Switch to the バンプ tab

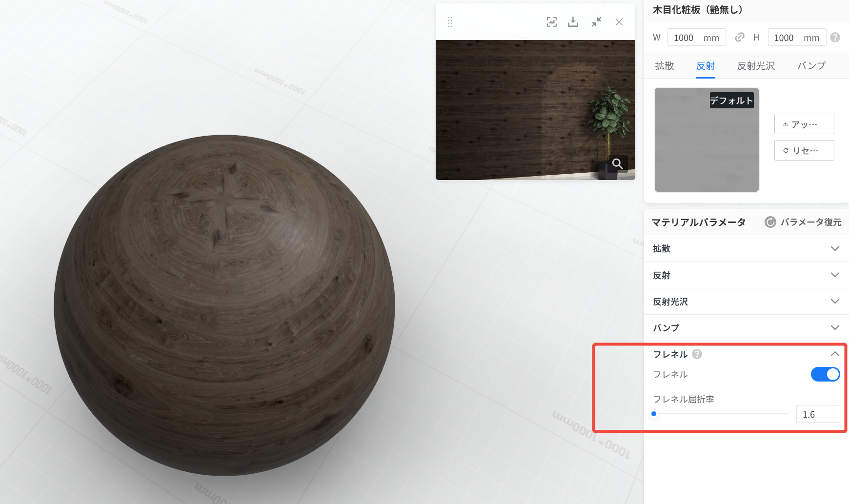pos(811,66)
